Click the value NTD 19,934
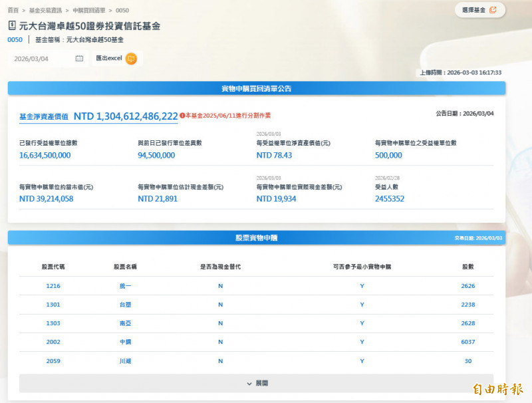 [x=276, y=199]
